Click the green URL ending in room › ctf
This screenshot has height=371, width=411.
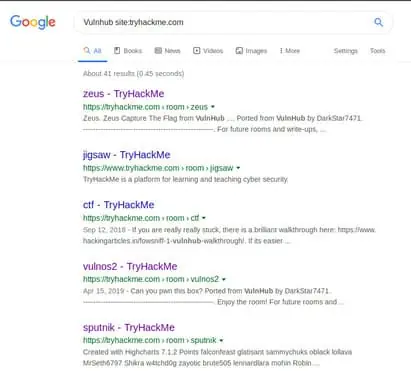(x=141, y=218)
